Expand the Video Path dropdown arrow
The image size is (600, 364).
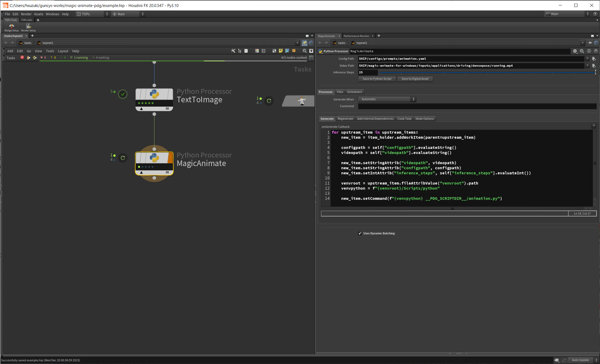click(587, 65)
